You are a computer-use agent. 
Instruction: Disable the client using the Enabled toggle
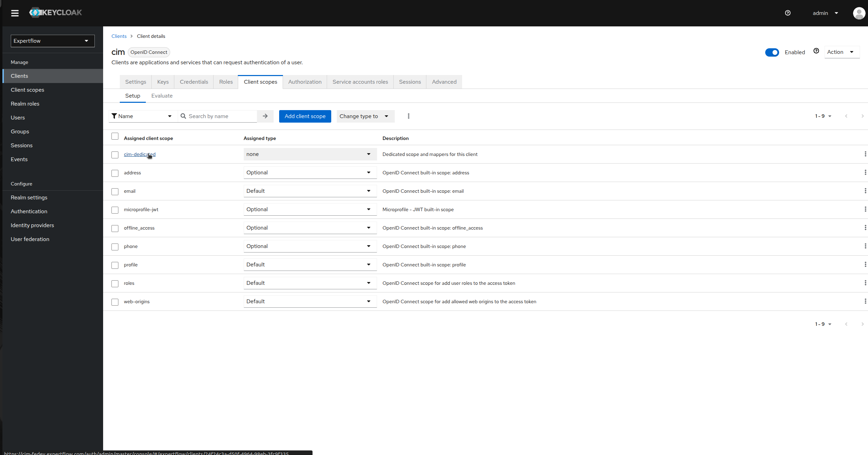coord(772,52)
